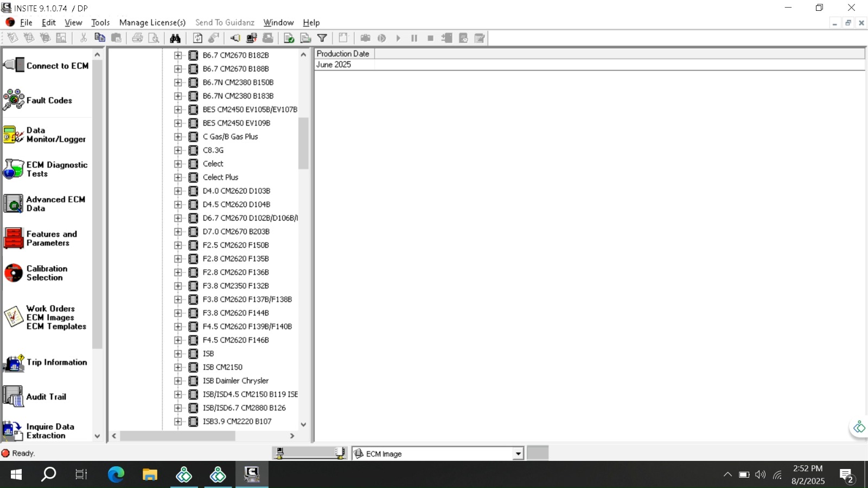Click the Calibration Selection icon
868x488 pixels.
click(x=14, y=273)
